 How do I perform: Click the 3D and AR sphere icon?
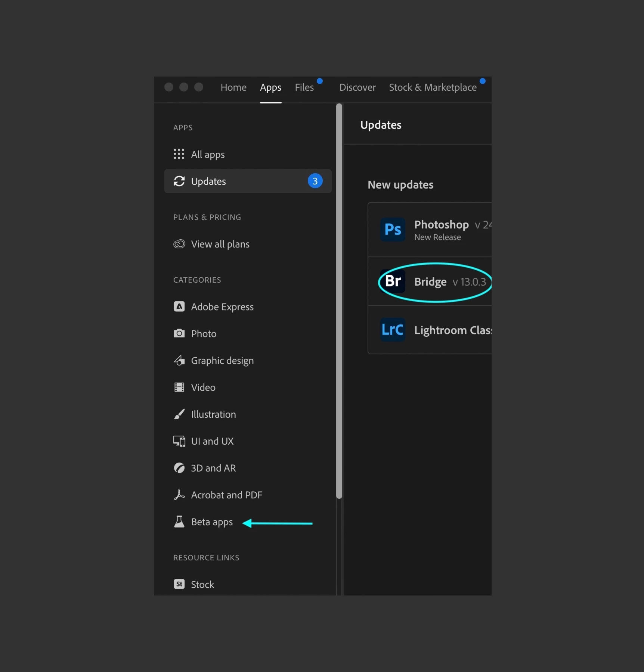pos(179,468)
